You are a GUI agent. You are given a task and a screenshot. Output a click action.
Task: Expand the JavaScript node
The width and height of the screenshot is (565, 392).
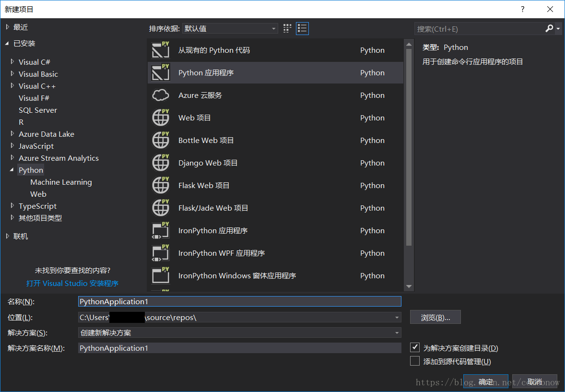(12, 145)
